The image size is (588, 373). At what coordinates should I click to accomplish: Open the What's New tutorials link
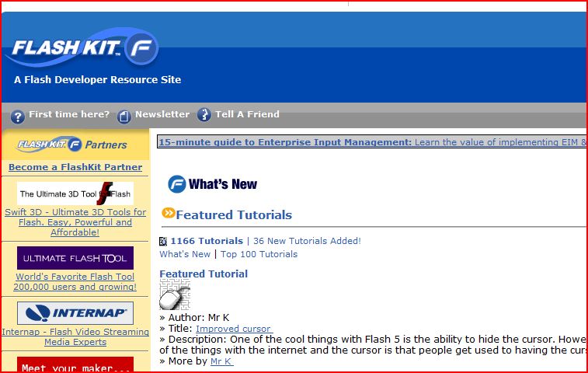(x=185, y=254)
